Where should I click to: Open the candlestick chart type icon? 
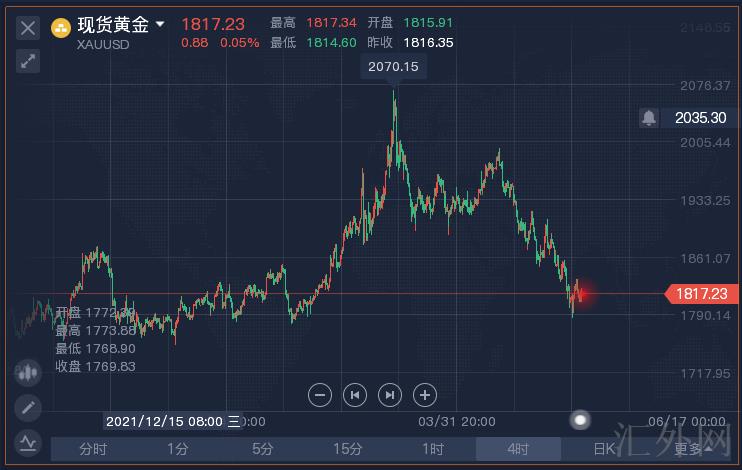click(27, 372)
